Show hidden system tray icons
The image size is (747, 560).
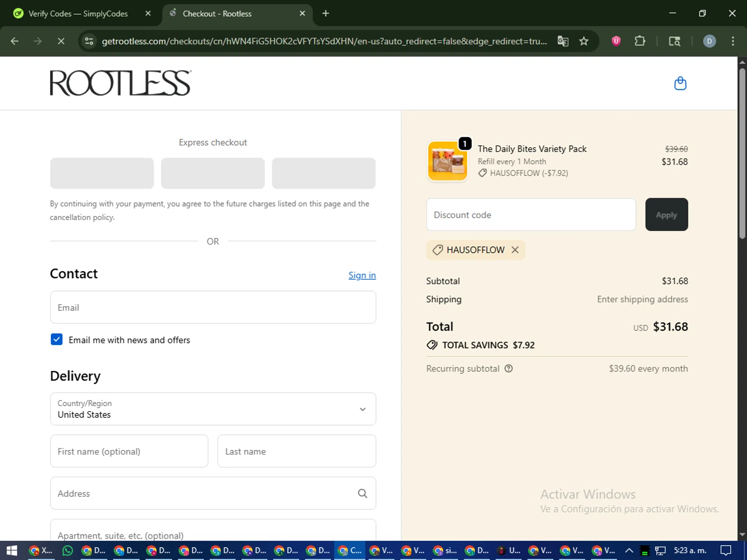[629, 550]
